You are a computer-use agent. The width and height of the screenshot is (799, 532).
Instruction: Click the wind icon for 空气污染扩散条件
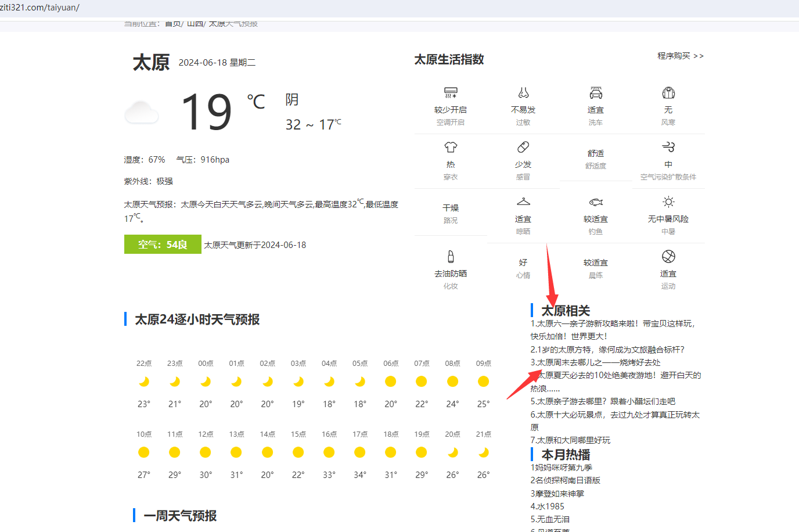[x=668, y=147]
